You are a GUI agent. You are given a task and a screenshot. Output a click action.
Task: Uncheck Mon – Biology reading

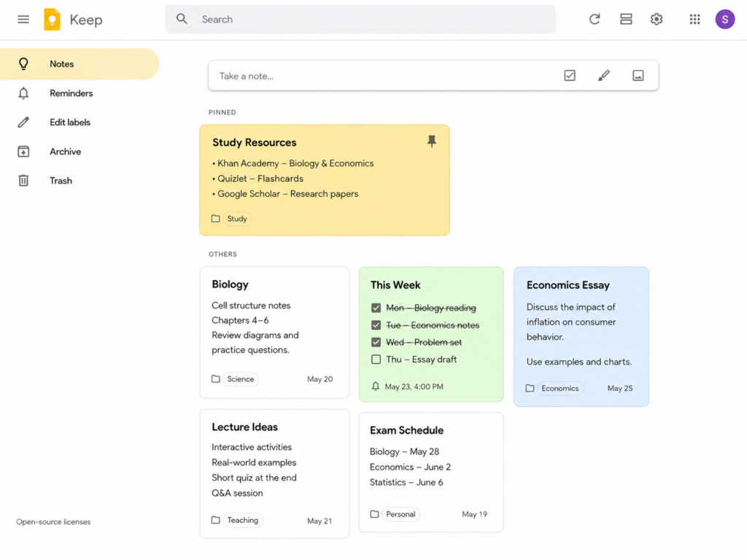(x=376, y=308)
